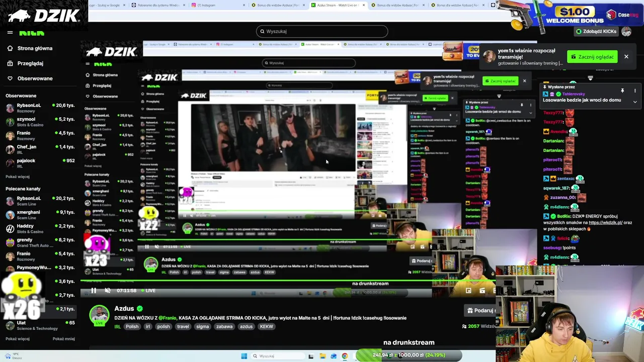Expand recommended list with lower Pokaż więcej
Screen dimensions: 644x362
[18, 339]
